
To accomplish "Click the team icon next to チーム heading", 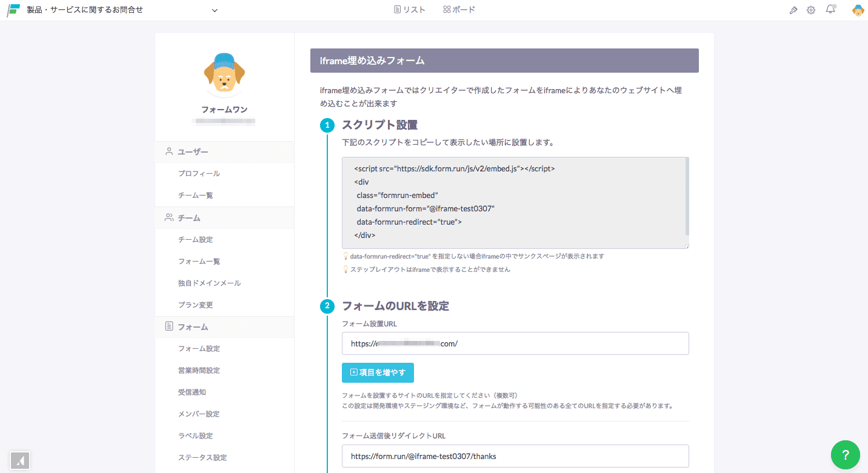I will tap(169, 217).
